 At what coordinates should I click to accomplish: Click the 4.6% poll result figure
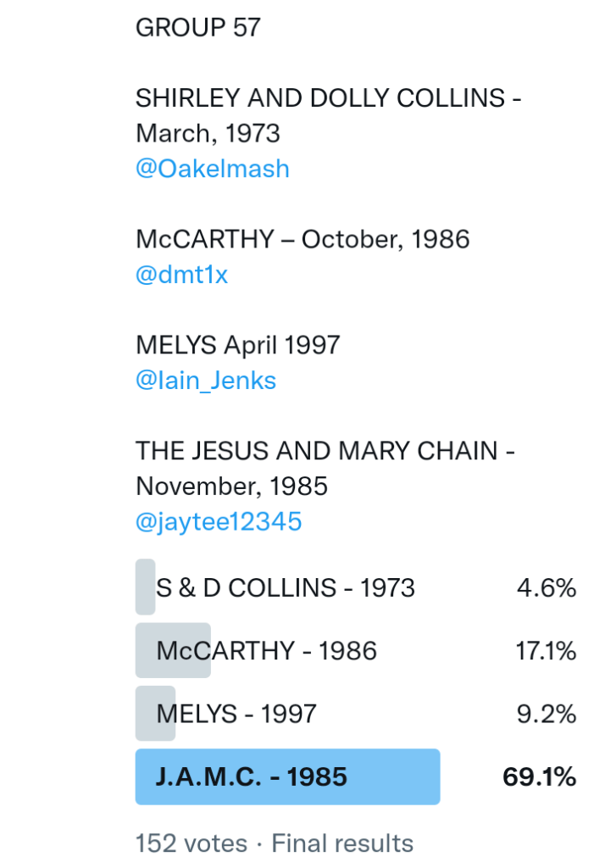[x=547, y=587]
